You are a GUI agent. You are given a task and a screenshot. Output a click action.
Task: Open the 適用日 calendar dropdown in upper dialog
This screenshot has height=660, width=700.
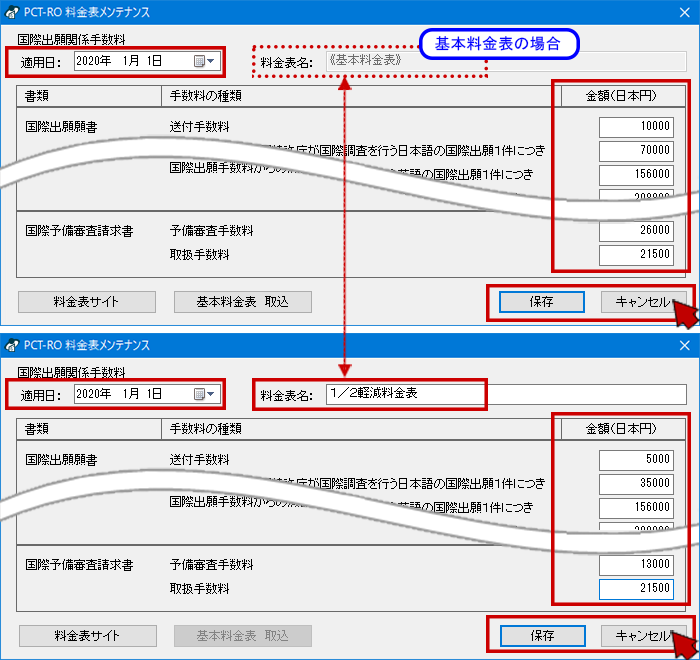pos(204,61)
